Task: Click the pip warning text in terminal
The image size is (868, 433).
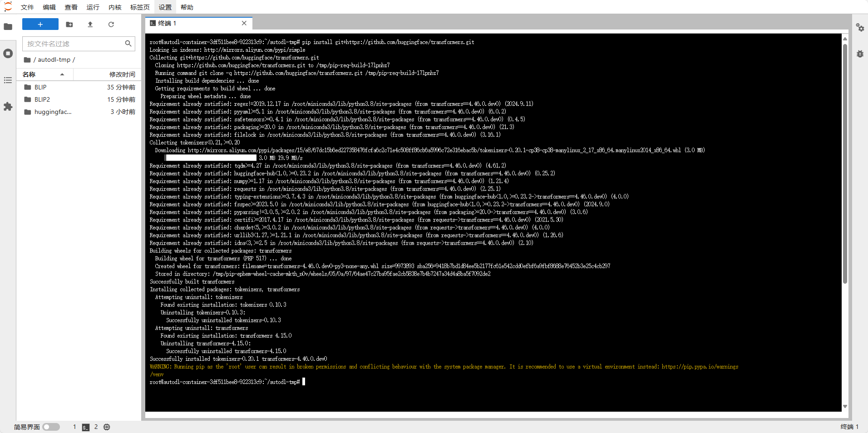Action: click(444, 370)
